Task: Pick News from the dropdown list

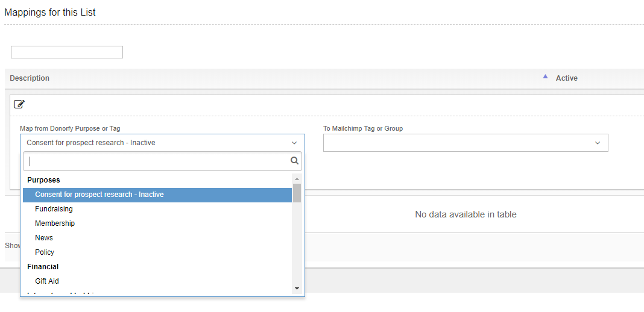Action: [44, 238]
